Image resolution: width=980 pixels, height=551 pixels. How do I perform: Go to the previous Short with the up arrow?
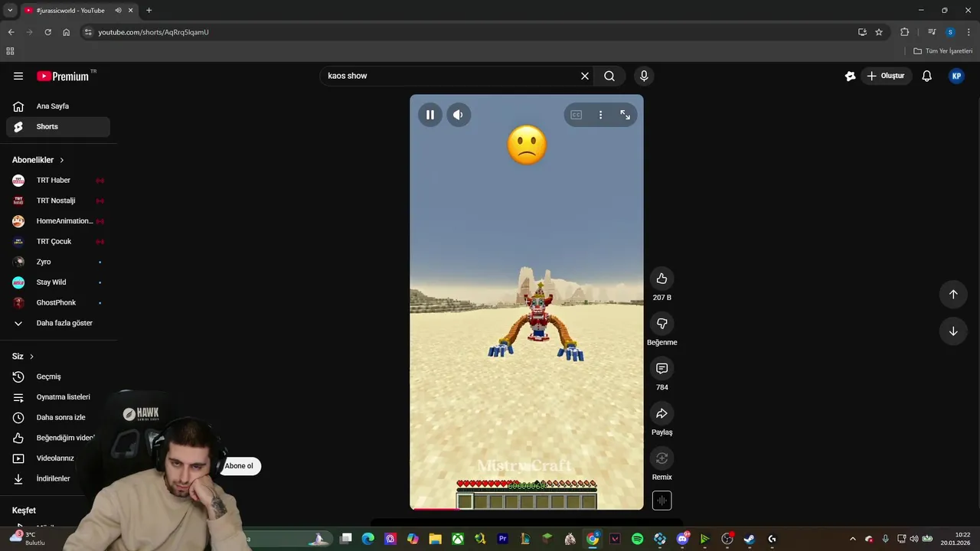pyautogui.click(x=953, y=294)
